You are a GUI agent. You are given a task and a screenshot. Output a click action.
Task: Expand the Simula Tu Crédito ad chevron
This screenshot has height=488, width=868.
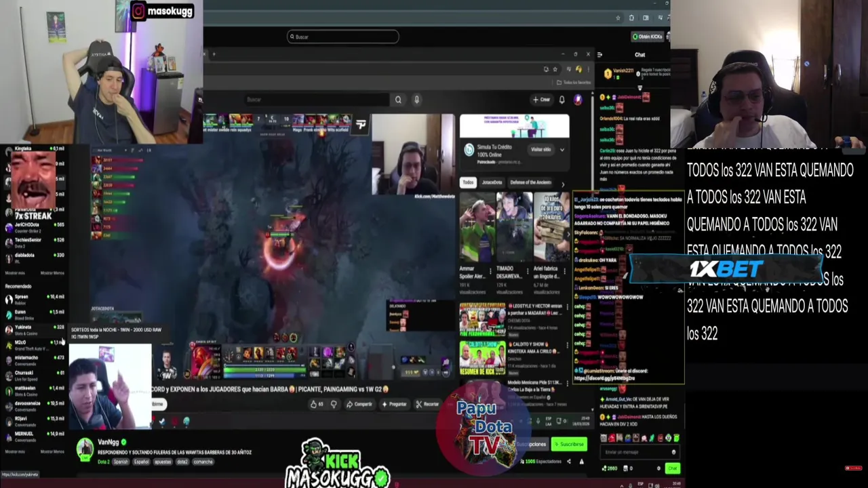(x=561, y=150)
